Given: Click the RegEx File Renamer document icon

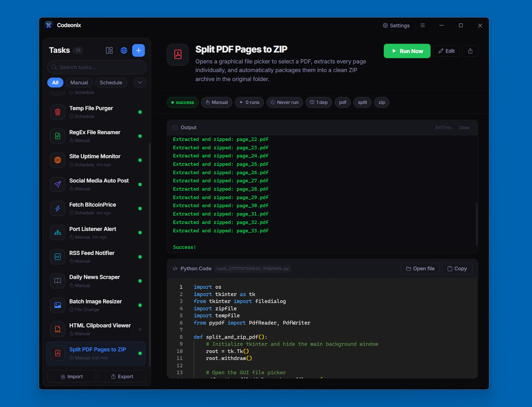Looking at the screenshot, I should coord(58,136).
